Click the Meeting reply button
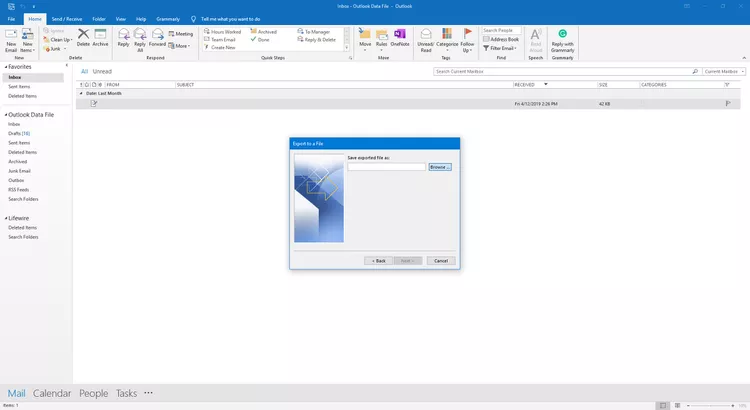The image size is (750, 410). click(x=180, y=34)
